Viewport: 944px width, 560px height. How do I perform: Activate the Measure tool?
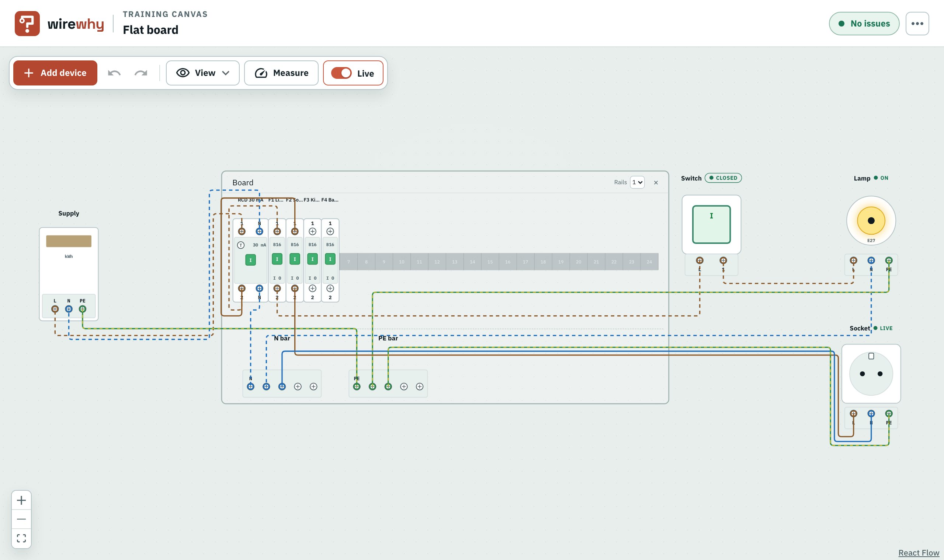coord(281,73)
